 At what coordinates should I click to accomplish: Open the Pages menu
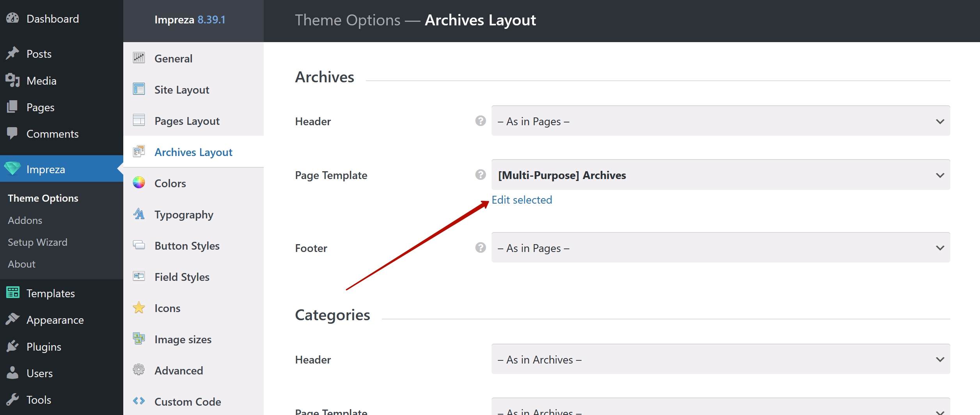pyautogui.click(x=62, y=106)
